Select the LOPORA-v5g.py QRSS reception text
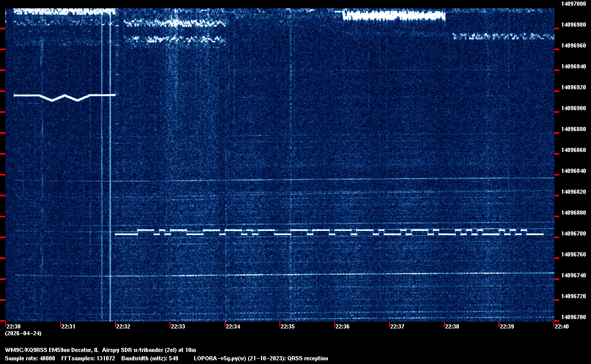The image size is (591, 364). tap(261, 359)
